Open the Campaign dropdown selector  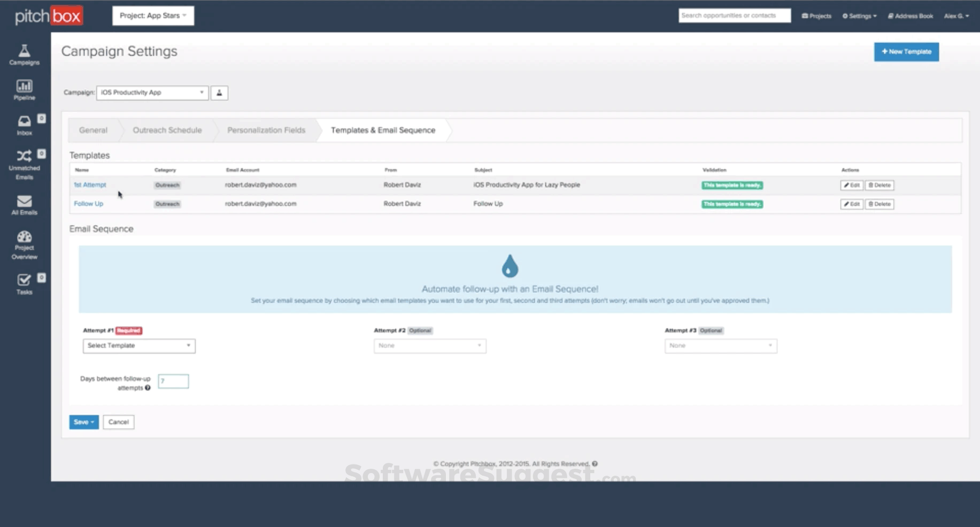(152, 92)
